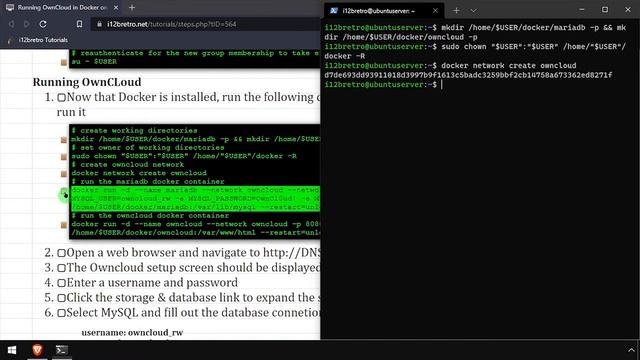Tick the 'Enter a username and password' checkbox
The height and width of the screenshot is (360, 640).
pos(61,283)
